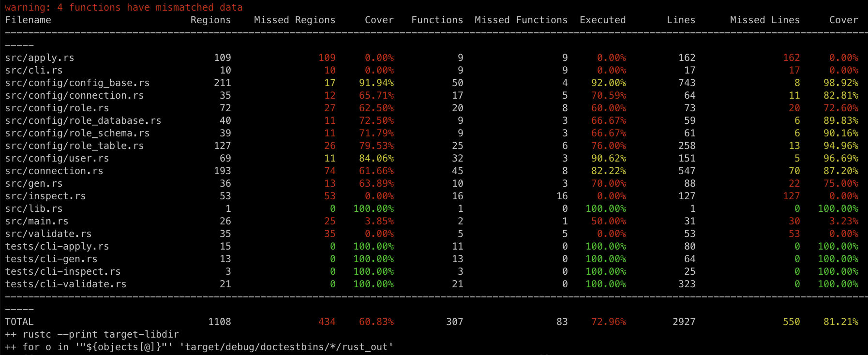Click the 81.21% total line coverage value
868x355 pixels.
(x=840, y=322)
